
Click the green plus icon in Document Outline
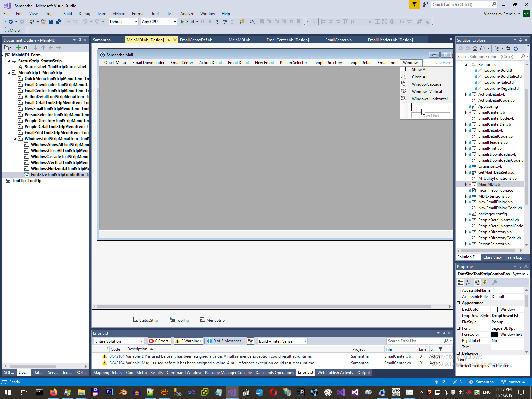tap(18, 48)
